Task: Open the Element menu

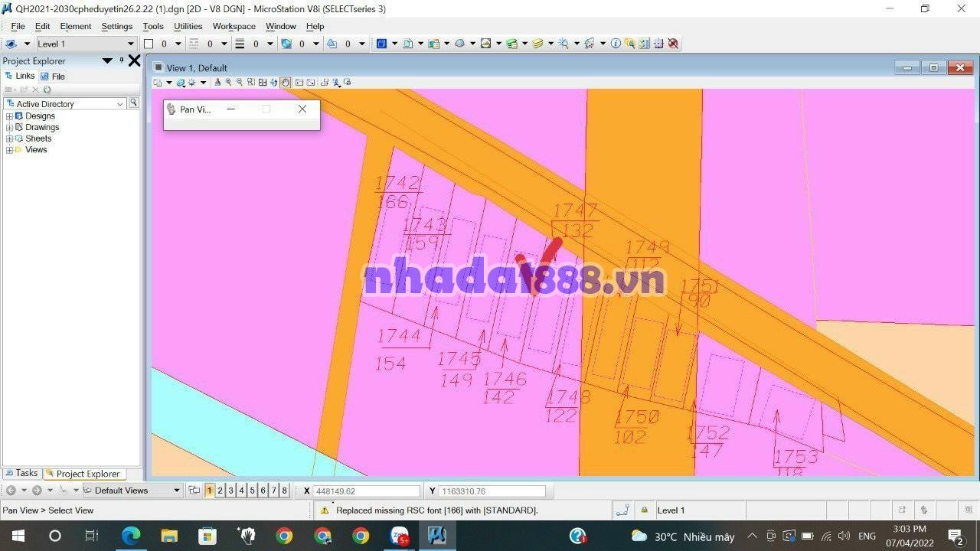Action: (x=75, y=26)
